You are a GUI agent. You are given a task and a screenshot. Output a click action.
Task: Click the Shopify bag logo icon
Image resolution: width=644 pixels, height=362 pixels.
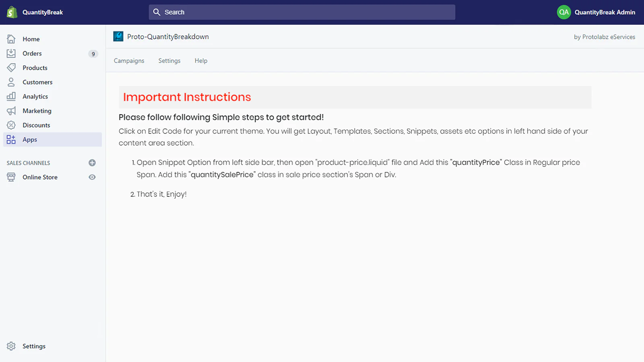(12, 12)
